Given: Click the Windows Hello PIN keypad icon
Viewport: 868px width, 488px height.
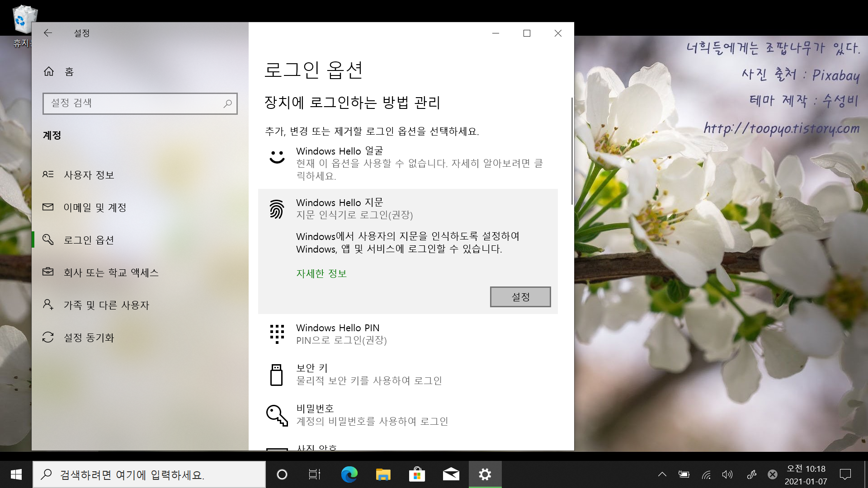Looking at the screenshot, I should point(277,334).
